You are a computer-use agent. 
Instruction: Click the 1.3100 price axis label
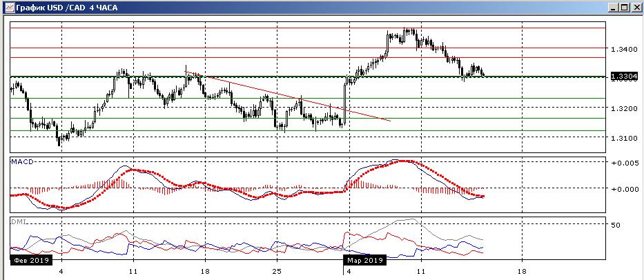pyautogui.click(x=623, y=139)
